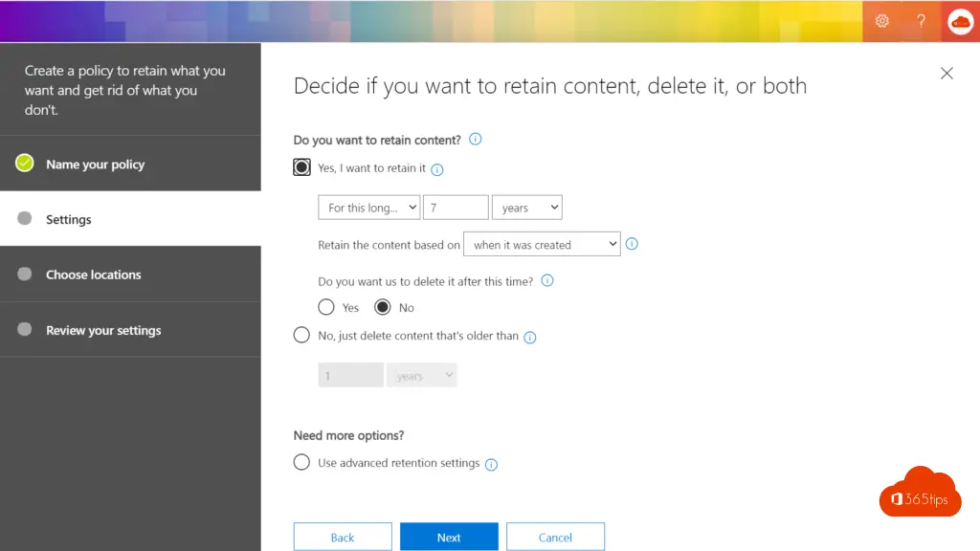Go to 'Name your policy' step
The image size is (980, 551).
click(95, 164)
